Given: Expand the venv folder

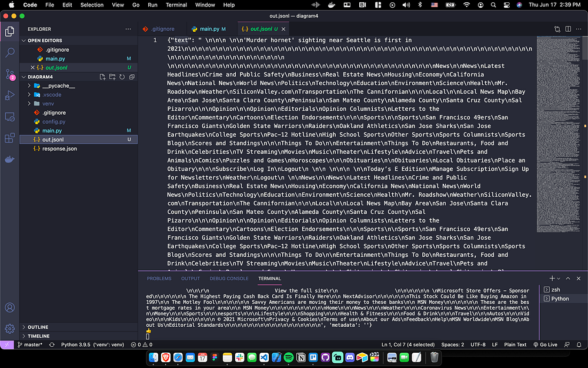Looking at the screenshot, I should 29,104.
